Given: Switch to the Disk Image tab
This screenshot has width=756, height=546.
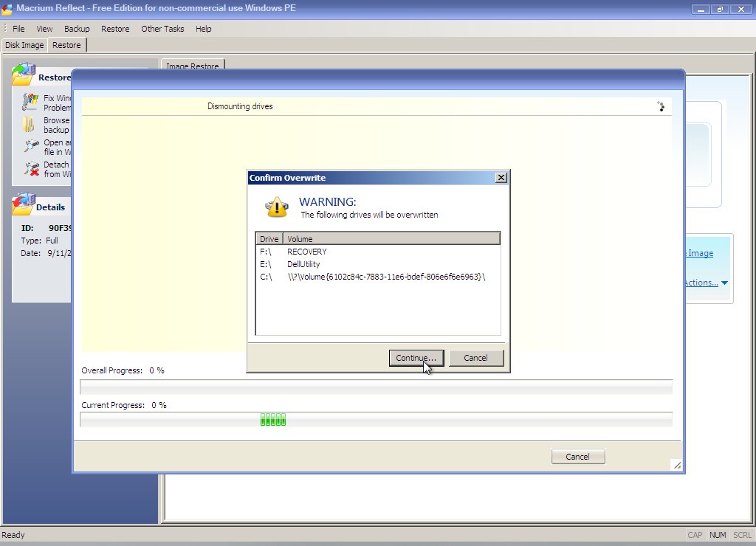Looking at the screenshot, I should click(24, 45).
